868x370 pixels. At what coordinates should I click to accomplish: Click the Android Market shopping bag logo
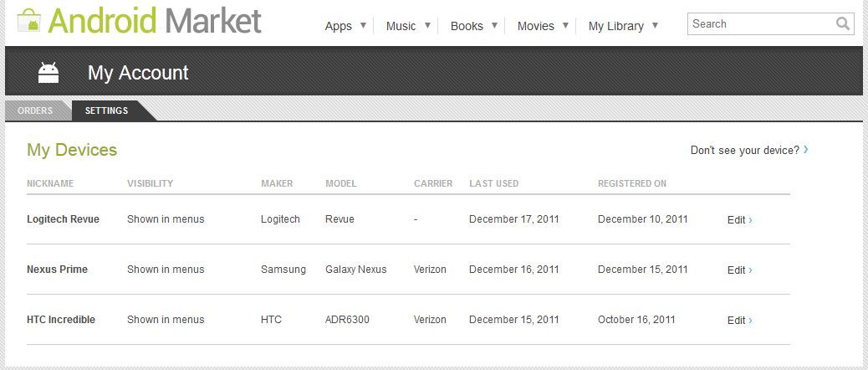pos(28,20)
